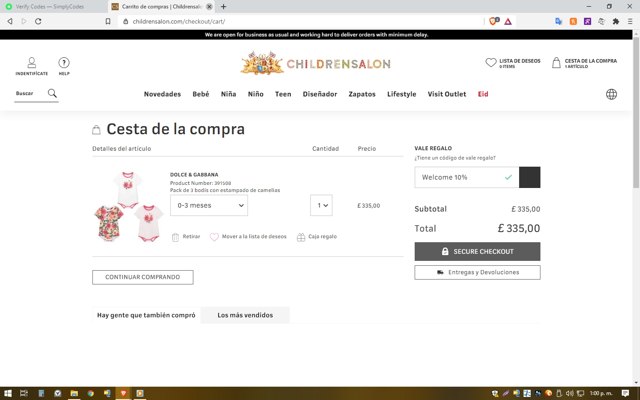Click the Retirar trash icon
This screenshot has width=640, height=400.
pyautogui.click(x=175, y=237)
